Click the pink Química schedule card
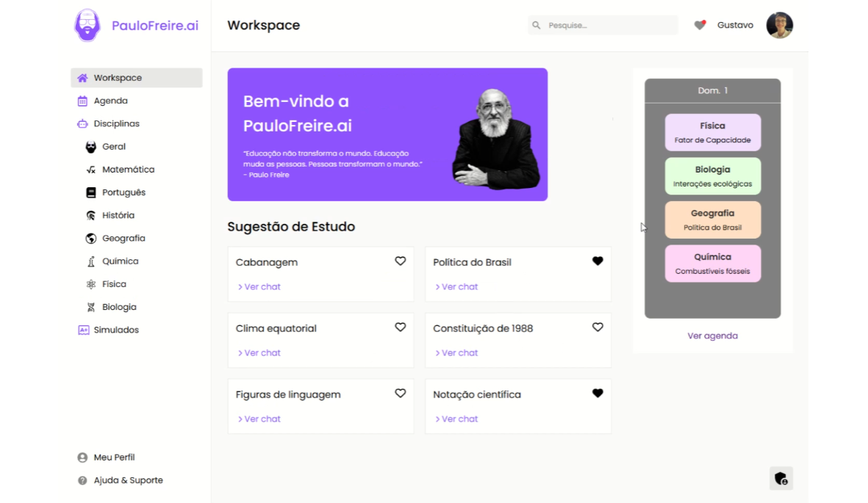This screenshot has height=503, width=868. (711, 263)
